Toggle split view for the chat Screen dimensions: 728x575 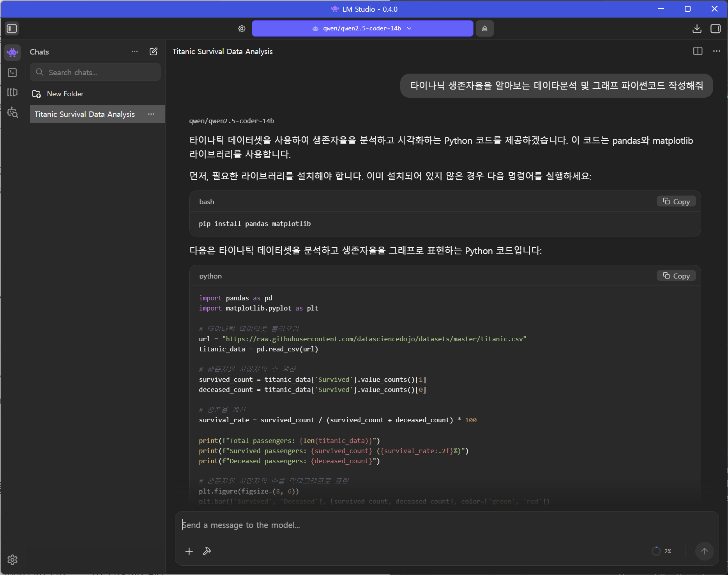698,51
